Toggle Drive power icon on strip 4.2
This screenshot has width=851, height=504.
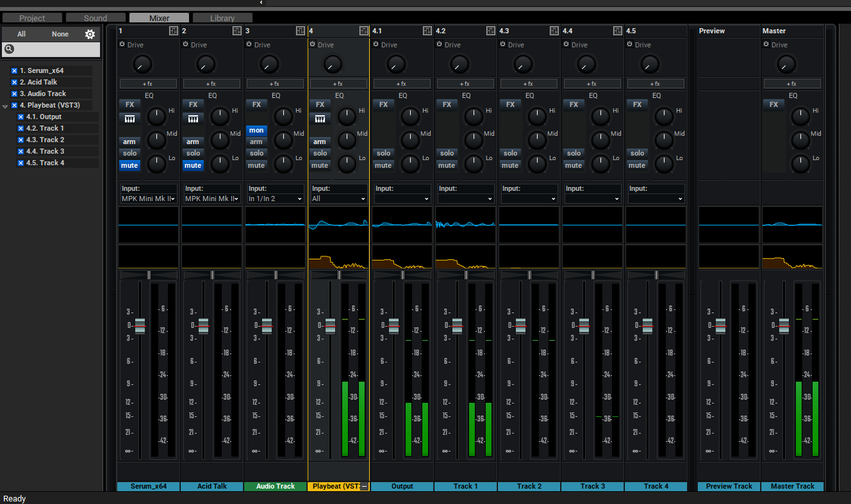point(439,44)
